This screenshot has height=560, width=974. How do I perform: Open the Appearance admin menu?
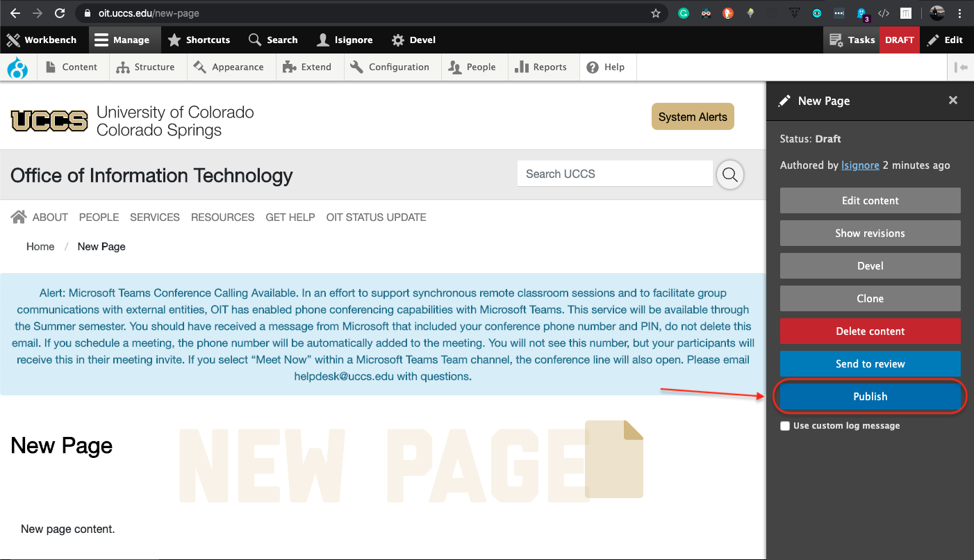229,67
